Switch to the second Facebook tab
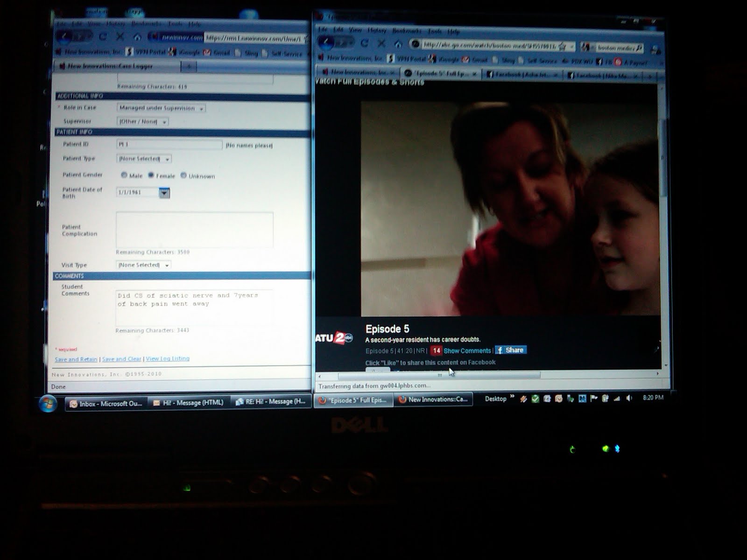The height and width of the screenshot is (560, 747). (603, 75)
